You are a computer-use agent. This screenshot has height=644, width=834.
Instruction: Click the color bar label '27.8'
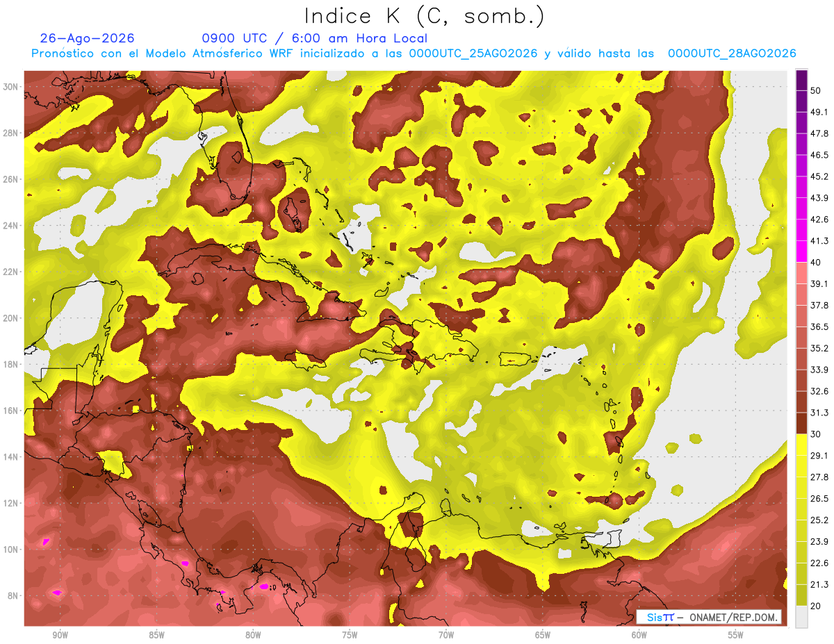click(819, 477)
